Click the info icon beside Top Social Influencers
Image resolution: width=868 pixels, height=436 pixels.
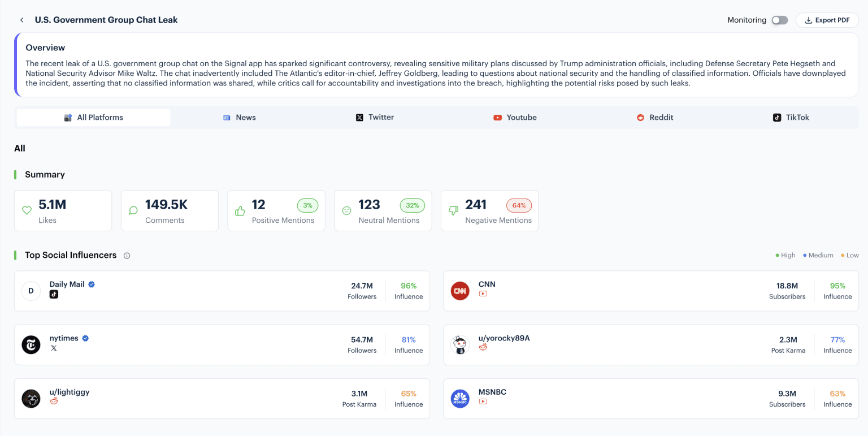pos(127,255)
